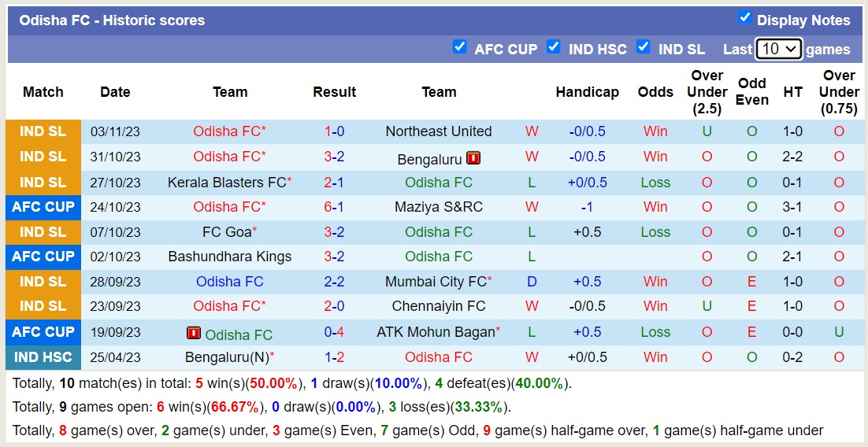The height and width of the screenshot is (447, 868).
Task: Click AFC CUP label on 24/10/23 row
Action: tap(43, 207)
